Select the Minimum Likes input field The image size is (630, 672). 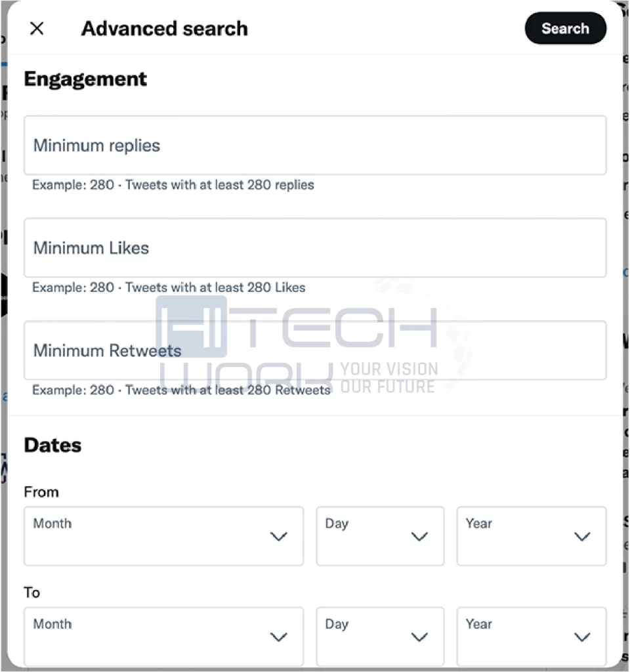pyautogui.click(x=315, y=247)
